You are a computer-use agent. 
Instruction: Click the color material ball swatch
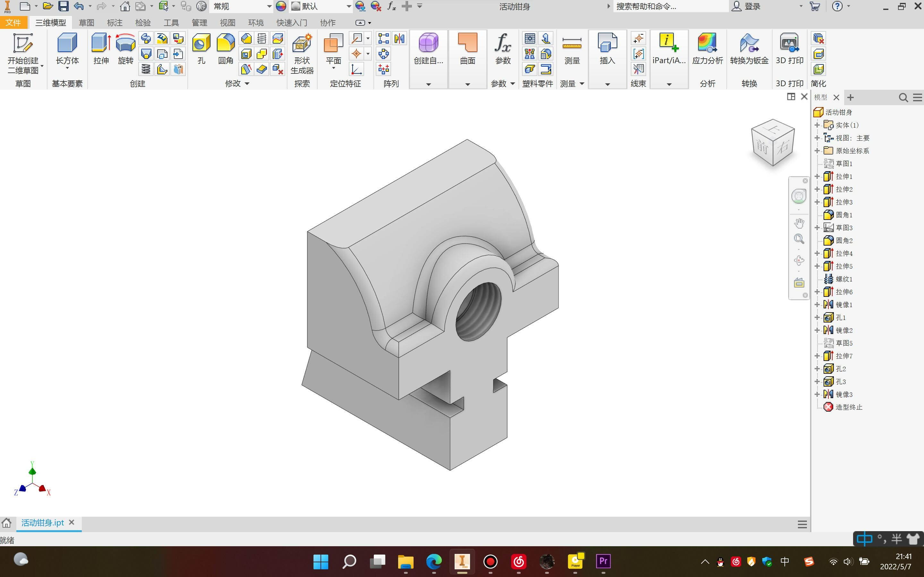281,6
